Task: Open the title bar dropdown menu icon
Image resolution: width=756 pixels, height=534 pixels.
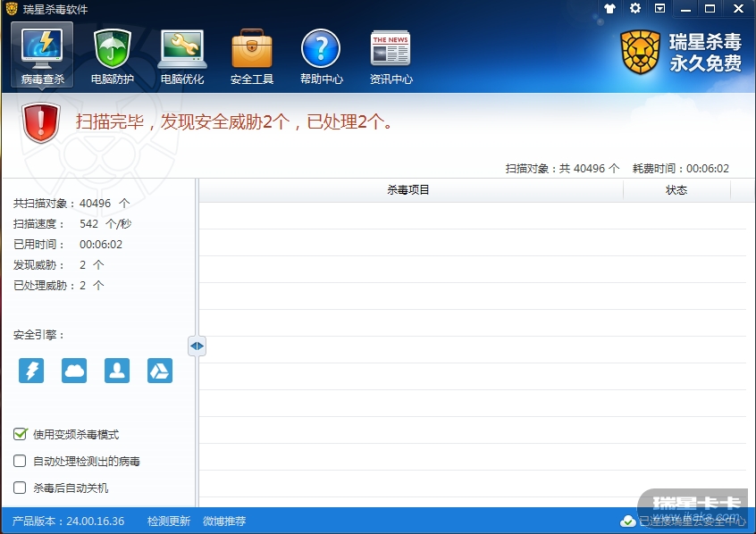Action: click(659, 8)
